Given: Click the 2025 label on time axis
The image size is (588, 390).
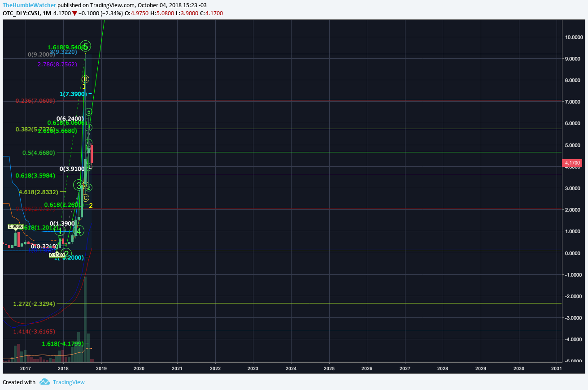Looking at the screenshot, I should [329, 368].
